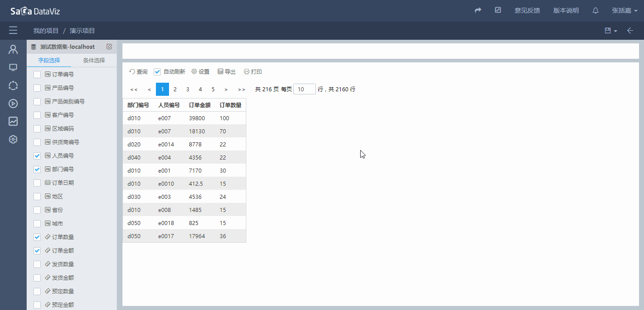Click the back arrow icon
The height and width of the screenshot is (310, 644).
(x=630, y=30)
